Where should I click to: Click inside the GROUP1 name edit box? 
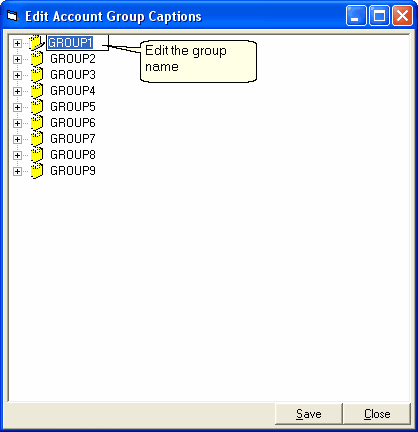[x=77, y=43]
